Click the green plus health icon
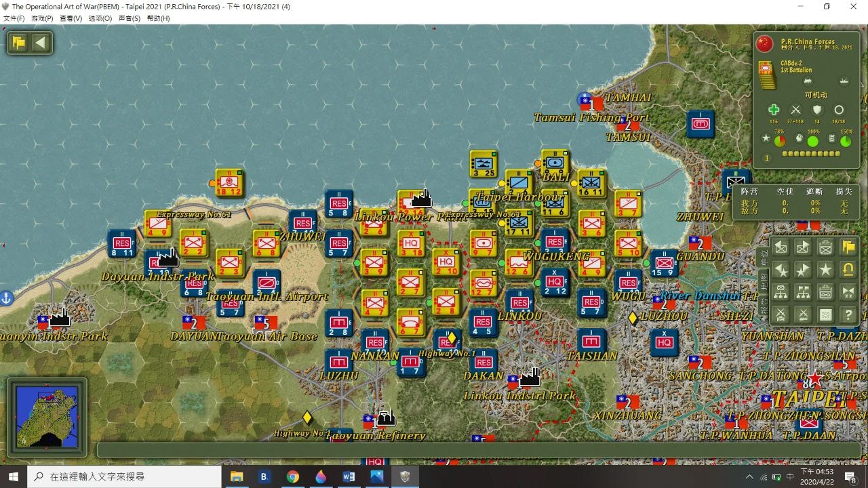Viewport: 868px width, 488px height. tap(774, 110)
